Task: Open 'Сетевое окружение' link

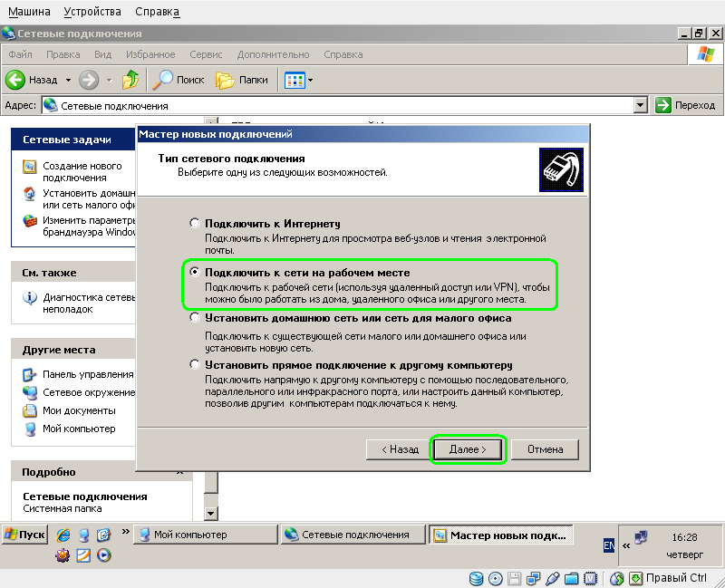Action: tap(89, 392)
